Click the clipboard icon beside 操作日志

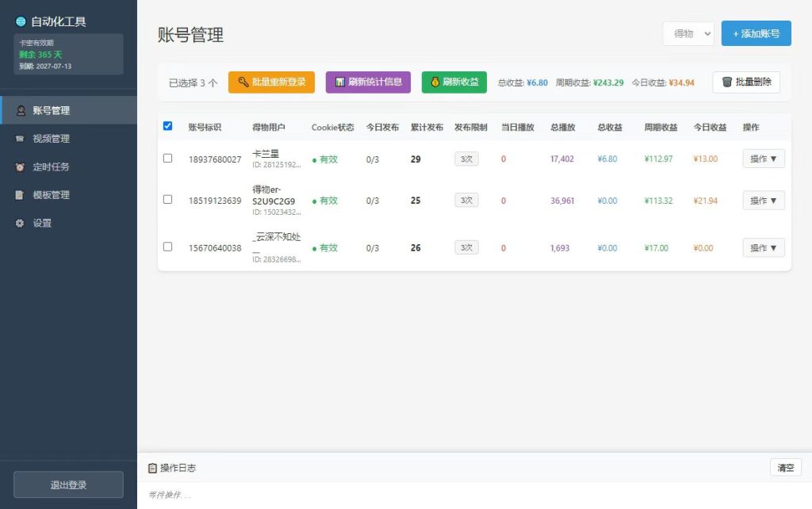tap(153, 468)
